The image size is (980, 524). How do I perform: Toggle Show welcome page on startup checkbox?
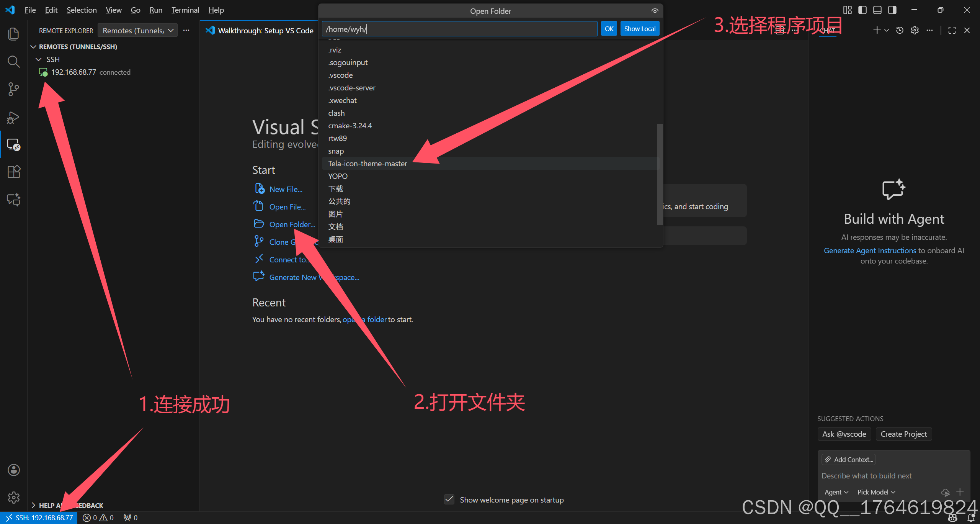(x=449, y=499)
